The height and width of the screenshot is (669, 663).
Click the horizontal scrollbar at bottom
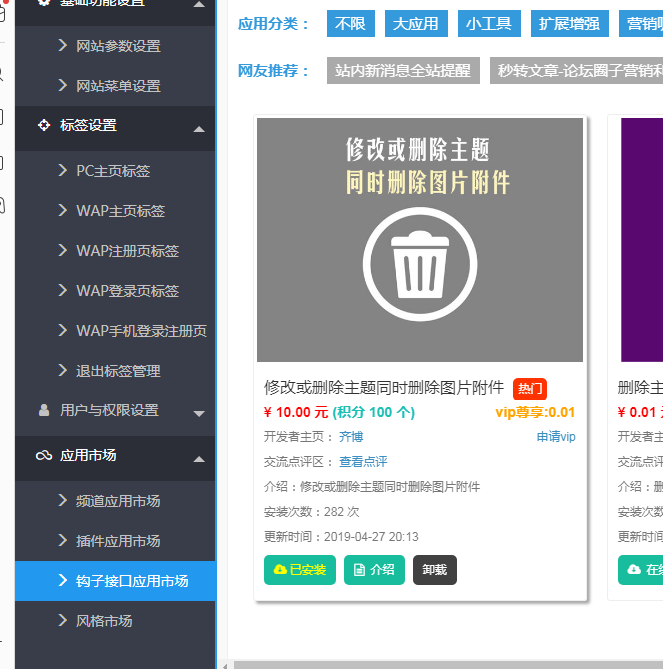[x=440, y=664]
